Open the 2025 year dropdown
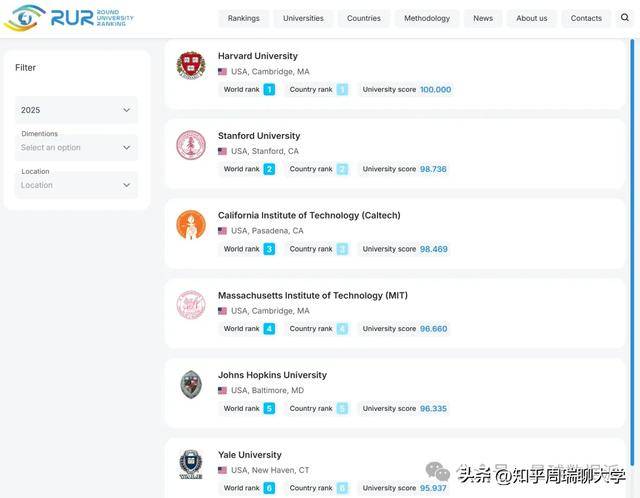This screenshot has width=640, height=498. click(x=76, y=110)
